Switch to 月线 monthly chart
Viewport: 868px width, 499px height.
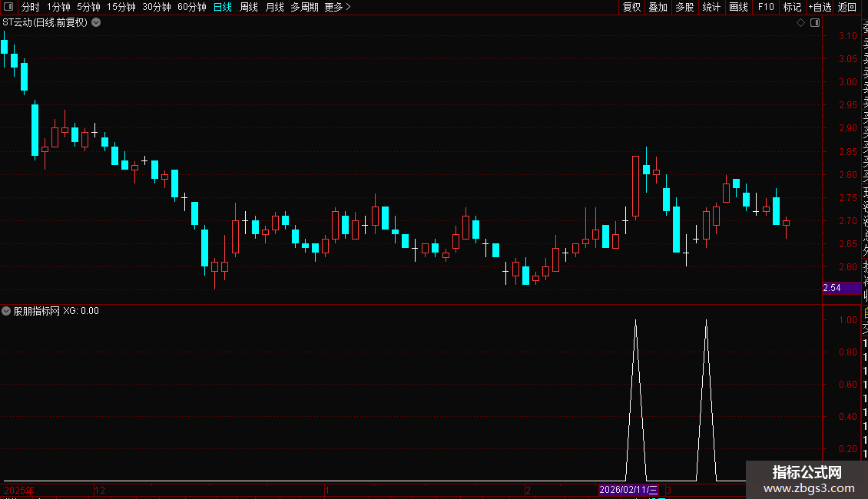coord(274,7)
